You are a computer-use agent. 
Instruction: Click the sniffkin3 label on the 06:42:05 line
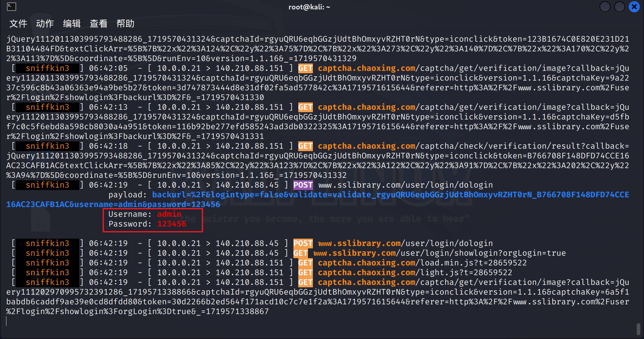tap(47, 68)
